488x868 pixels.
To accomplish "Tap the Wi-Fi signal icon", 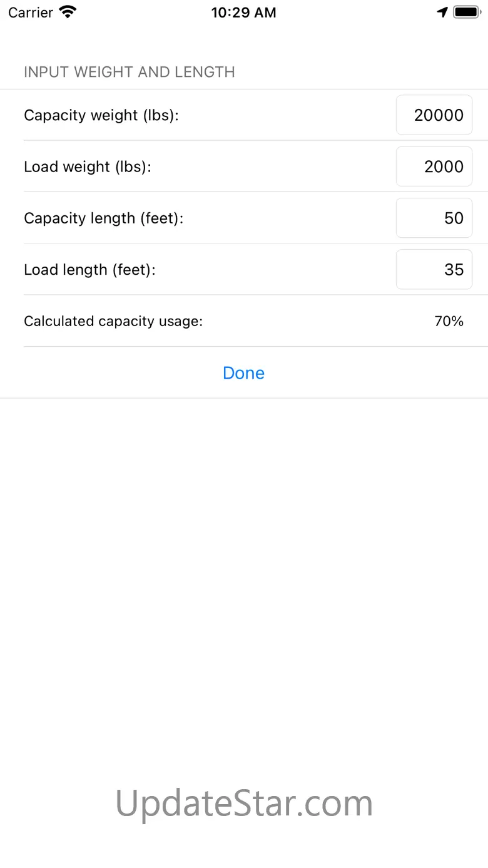I will pos(68,12).
